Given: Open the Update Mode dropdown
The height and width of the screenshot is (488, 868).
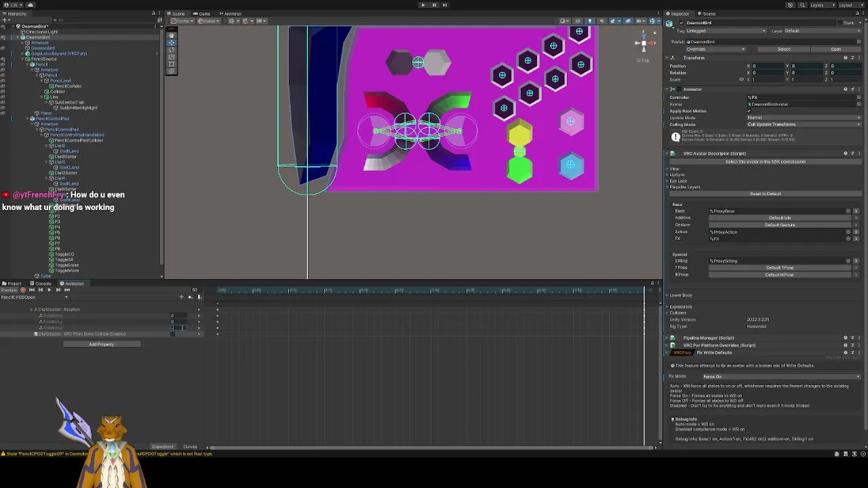Looking at the screenshot, I should (803, 118).
